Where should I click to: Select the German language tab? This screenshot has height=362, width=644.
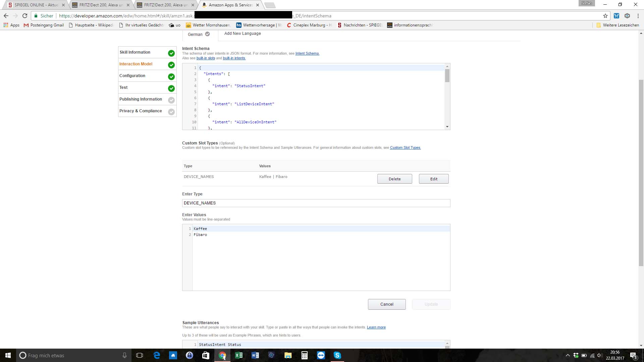point(199,34)
